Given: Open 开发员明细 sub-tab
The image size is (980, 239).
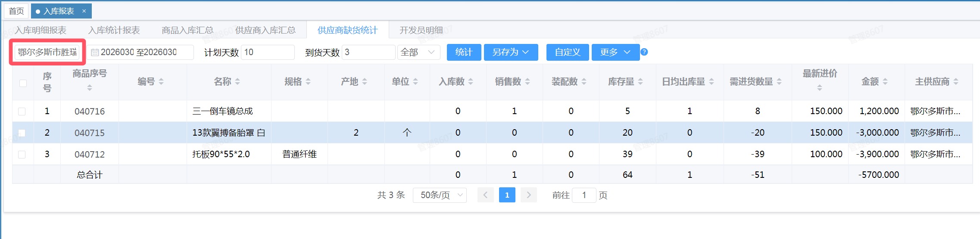Looking at the screenshot, I should [421, 30].
